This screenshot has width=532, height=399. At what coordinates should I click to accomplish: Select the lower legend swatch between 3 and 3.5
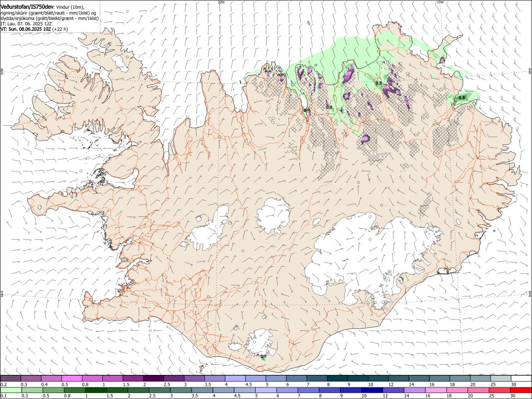pyautogui.click(x=181, y=390)
